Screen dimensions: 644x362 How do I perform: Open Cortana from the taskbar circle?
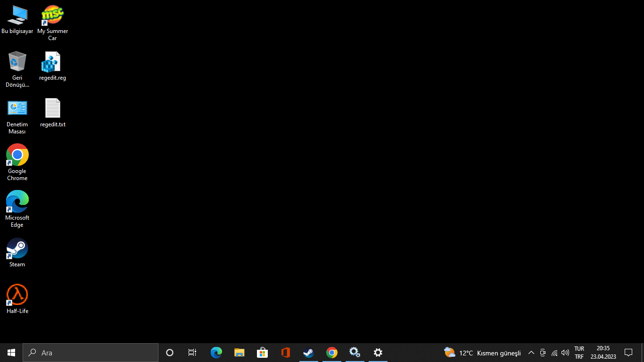pos(170,353)
